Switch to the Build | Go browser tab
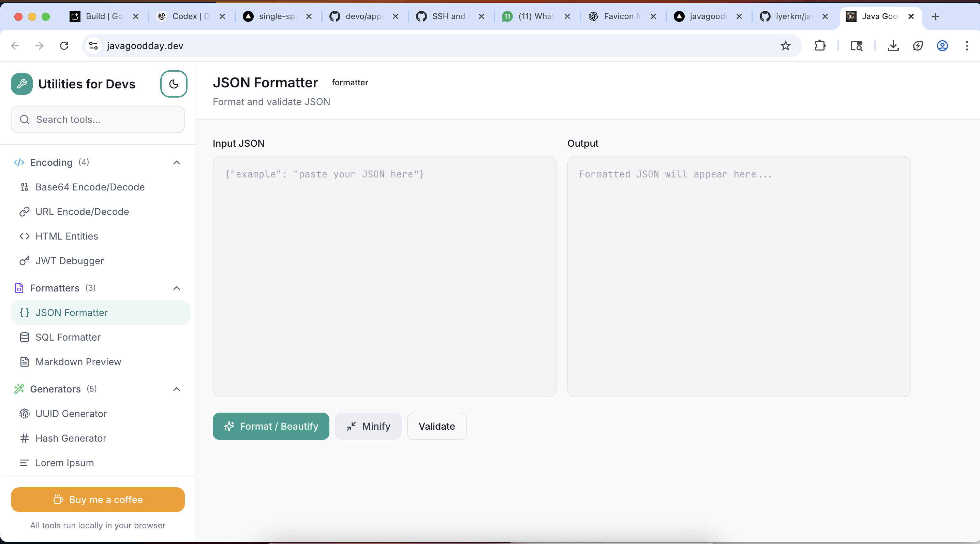 [x=104, y=16]
